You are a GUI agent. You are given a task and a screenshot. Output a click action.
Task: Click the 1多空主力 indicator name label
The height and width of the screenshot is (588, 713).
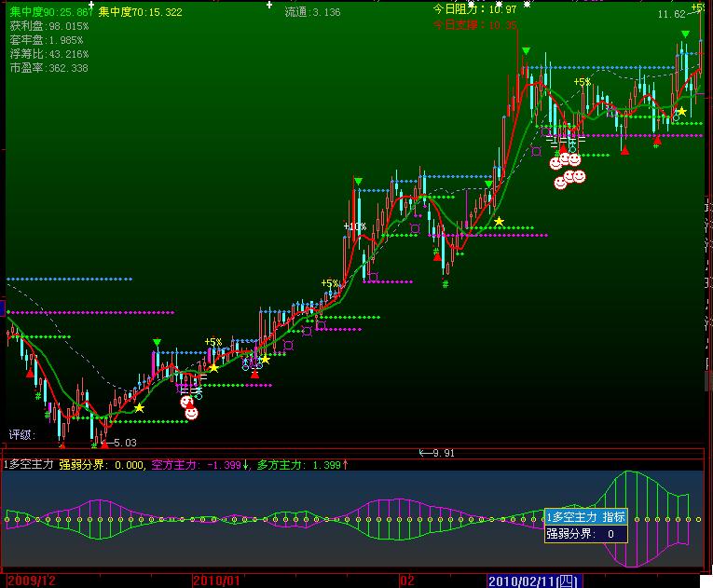tap(29, 463)
